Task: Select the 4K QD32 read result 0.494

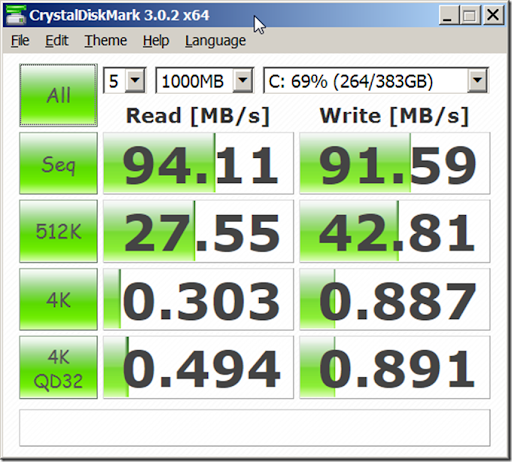Action: 198,367
